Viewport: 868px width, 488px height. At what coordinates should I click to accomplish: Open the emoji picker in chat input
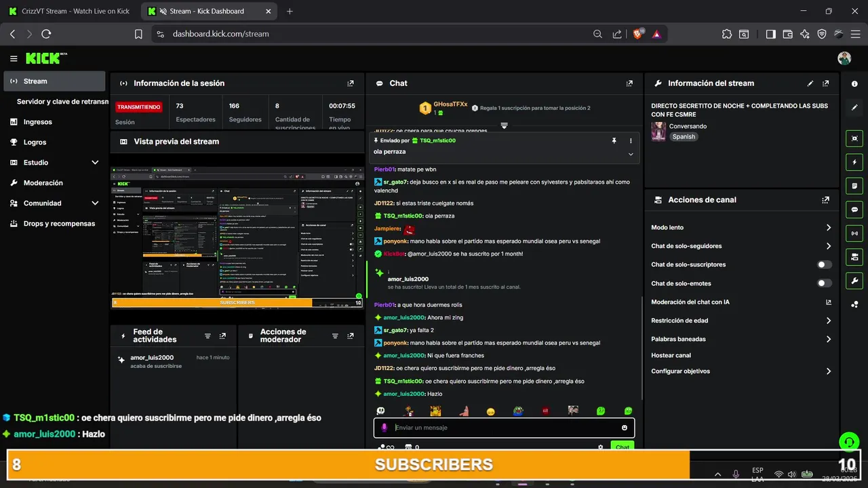625,428
